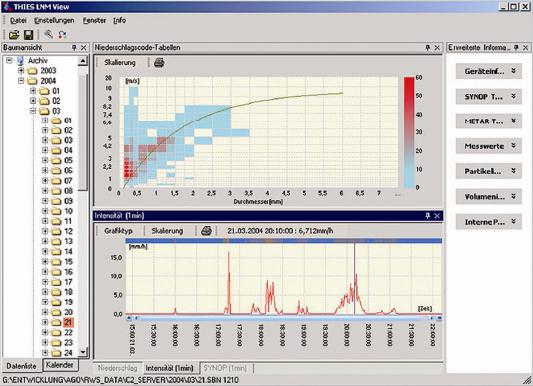
Task: Click the save diskette toolbar icon
Action: coord(29,34)
